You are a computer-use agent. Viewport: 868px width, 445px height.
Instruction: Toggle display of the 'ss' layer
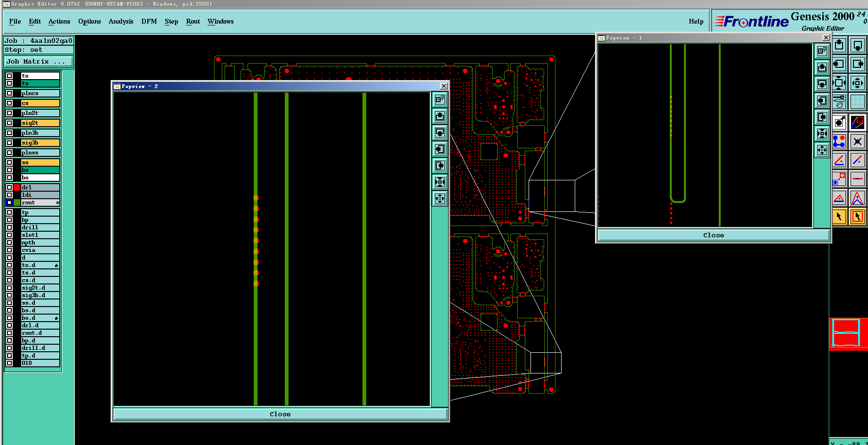pos(9,162)
